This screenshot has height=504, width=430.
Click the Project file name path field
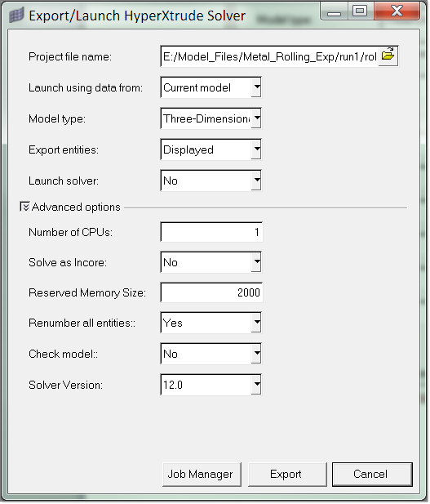(x=270, y=56)
